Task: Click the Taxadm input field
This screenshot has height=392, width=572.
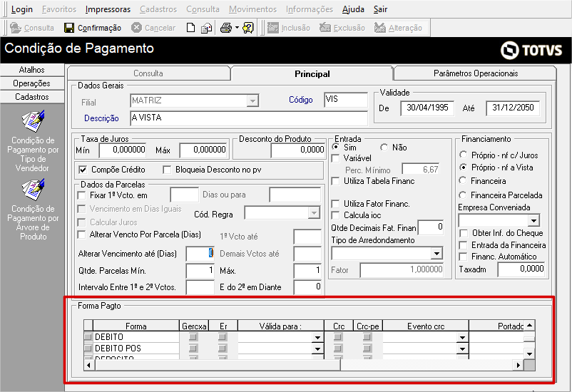Action: [521, 269]
